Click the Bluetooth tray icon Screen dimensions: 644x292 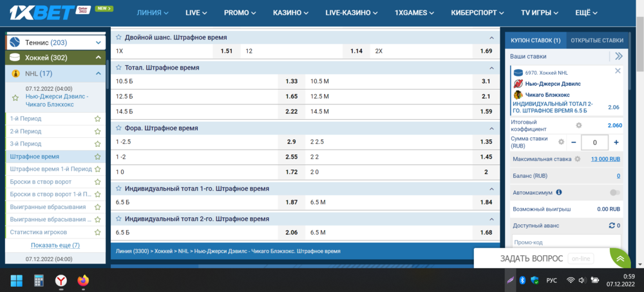pyautogui.click(x=522, y=280)
